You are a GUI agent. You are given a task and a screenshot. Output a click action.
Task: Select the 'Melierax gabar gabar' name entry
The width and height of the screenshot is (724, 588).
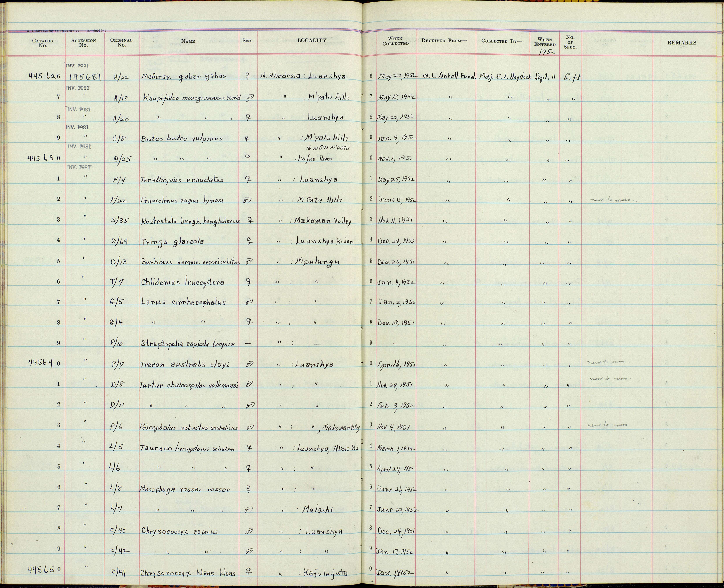click(183, 76)
